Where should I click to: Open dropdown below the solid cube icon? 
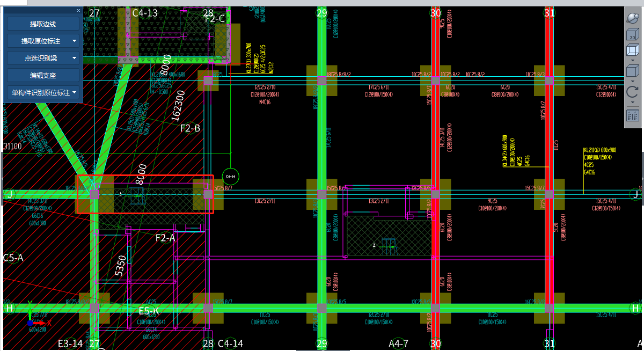[633, 81]
